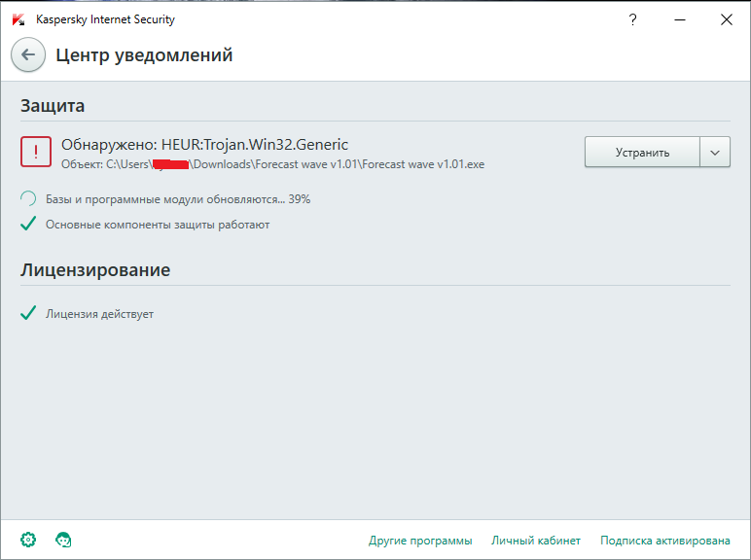
Task: Click the green checkmark beside license status
Action: tap(29, 314)
